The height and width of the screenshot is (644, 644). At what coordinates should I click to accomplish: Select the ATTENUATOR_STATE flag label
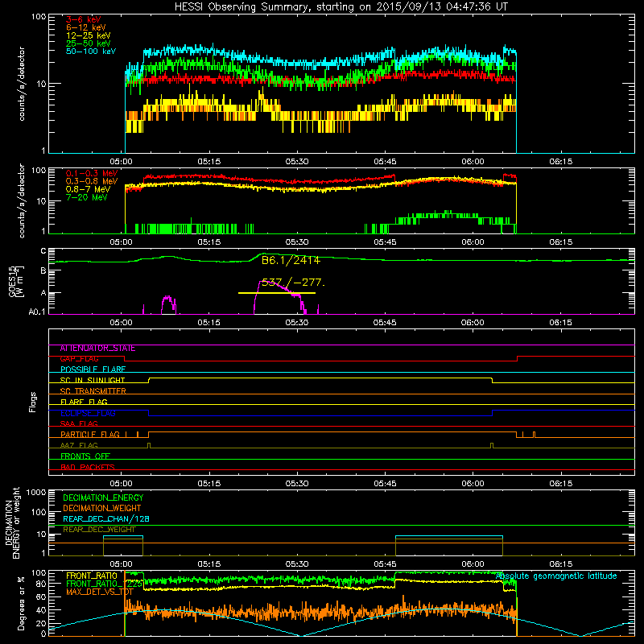pyautogui.click(x=97, y=349)
